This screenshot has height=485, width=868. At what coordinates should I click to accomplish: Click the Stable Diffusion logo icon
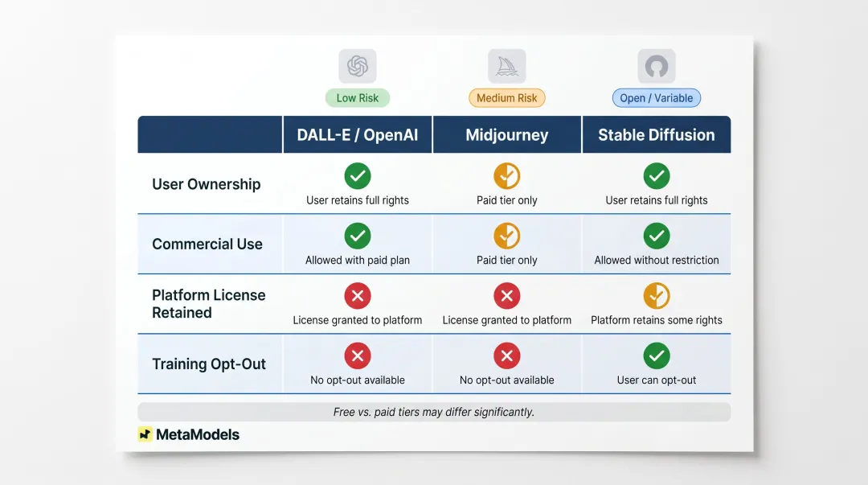tap(657, 66)
